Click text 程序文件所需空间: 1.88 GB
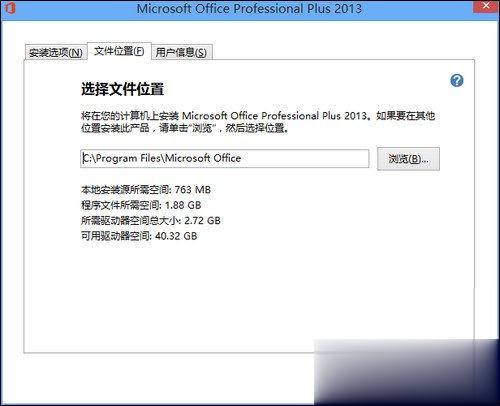The width and height of the screenshot is (500, 406). (141, 205)
